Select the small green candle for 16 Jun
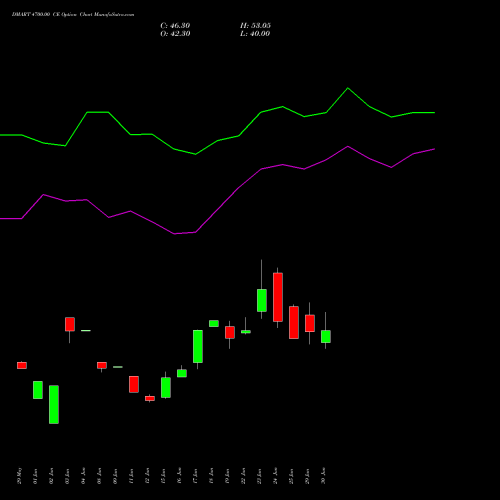This screenshot has width=500, height=500. 182,373
